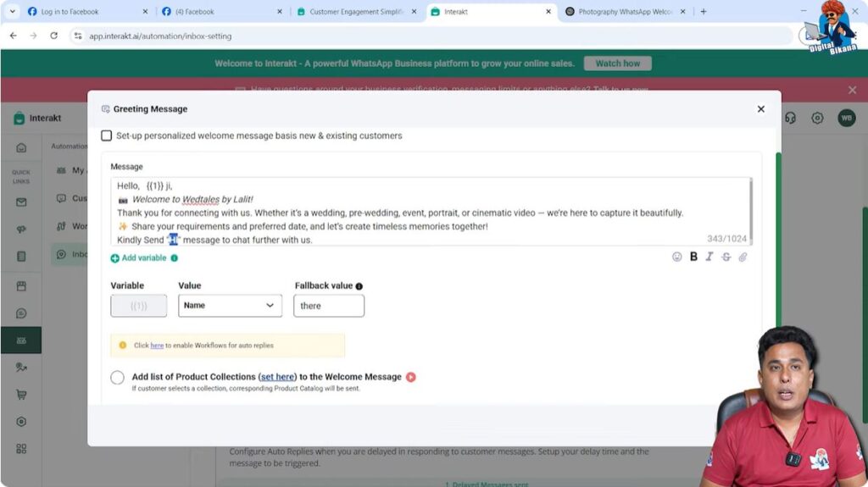The height and width of the screenshot is (487, 868).
Task: Open the campaigns megaphone icon in sidebar
Action: click(21, 230)
